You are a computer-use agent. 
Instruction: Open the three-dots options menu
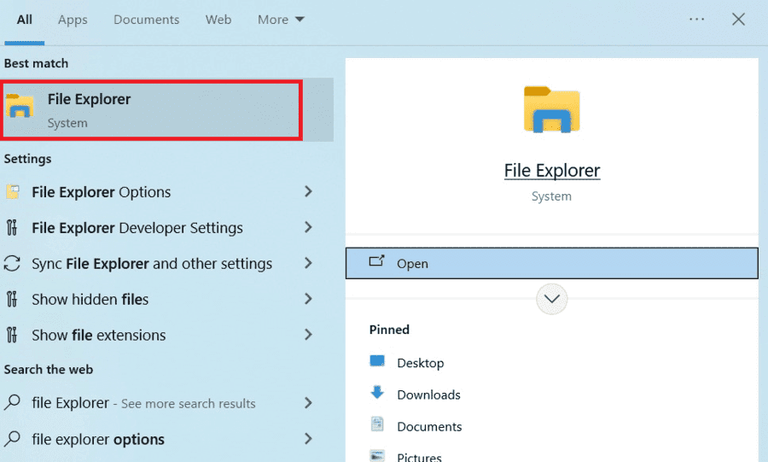(696, 19)
